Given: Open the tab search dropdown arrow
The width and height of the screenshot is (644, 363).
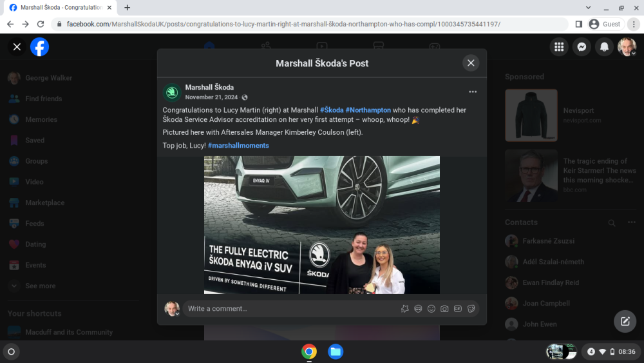Looking at the screenshot, I should [588, 7].
